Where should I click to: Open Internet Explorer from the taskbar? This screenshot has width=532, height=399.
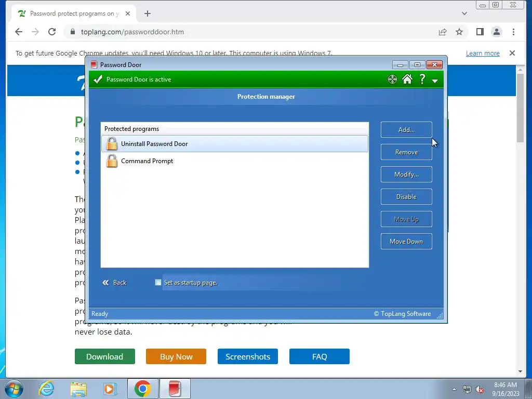(46, 389)
